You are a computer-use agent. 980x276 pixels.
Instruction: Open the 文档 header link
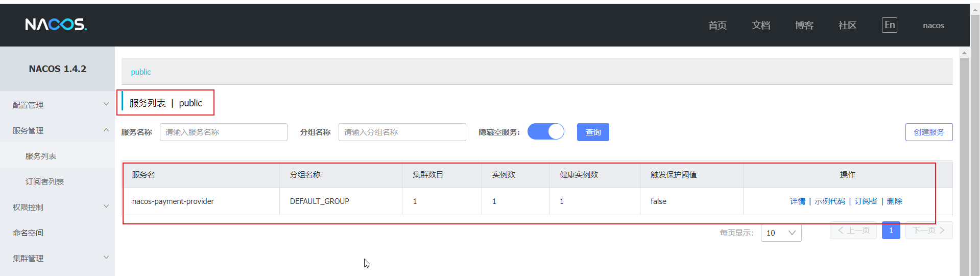pyautogui.click(x=760, y=25)
